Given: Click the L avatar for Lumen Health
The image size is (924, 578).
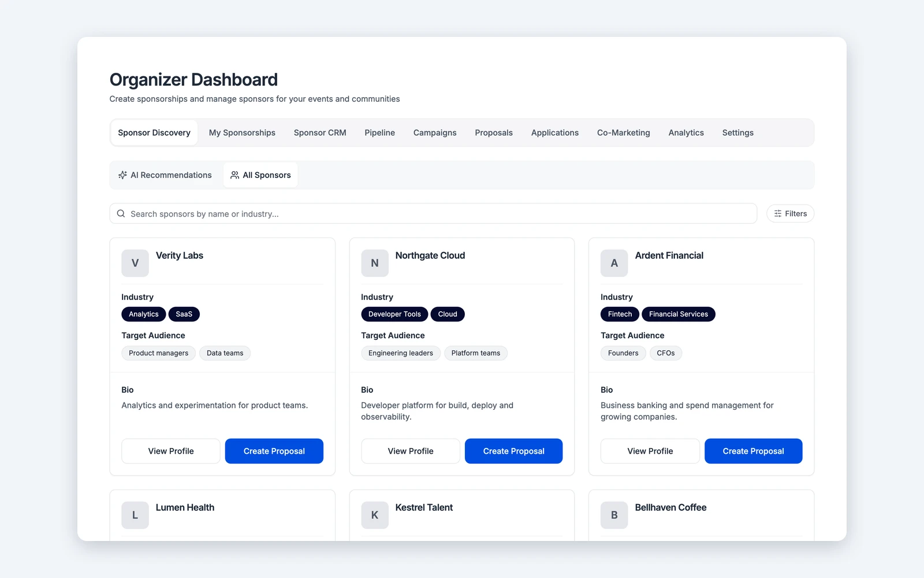Looking at the screenshot, I should point(135,515).
